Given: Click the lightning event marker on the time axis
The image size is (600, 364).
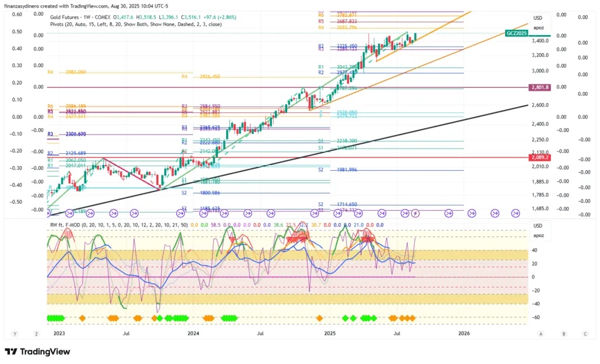Looking at the screenshot, I should (415, 214).
